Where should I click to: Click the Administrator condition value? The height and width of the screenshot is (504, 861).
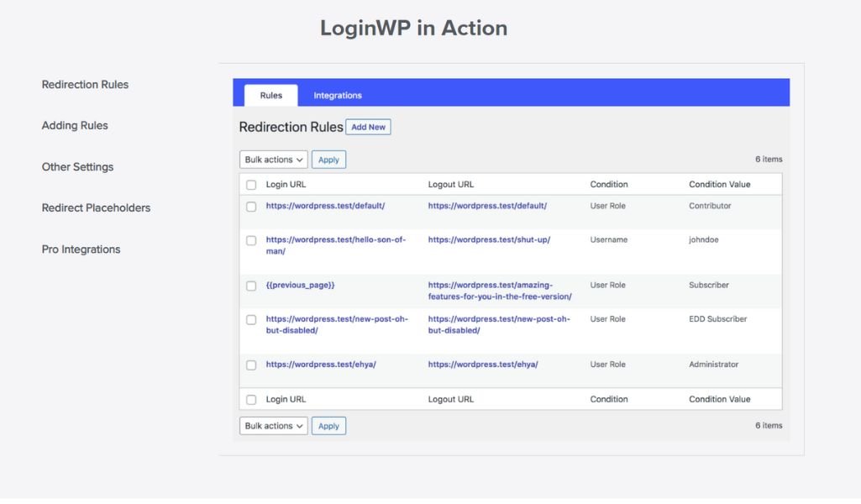pos(713,365)
